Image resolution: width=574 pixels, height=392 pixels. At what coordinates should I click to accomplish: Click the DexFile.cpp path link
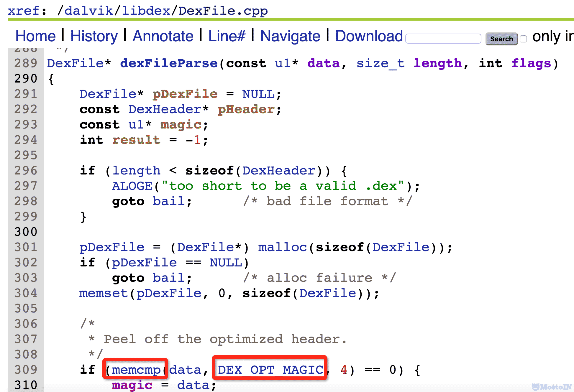(x=223, y=11)
